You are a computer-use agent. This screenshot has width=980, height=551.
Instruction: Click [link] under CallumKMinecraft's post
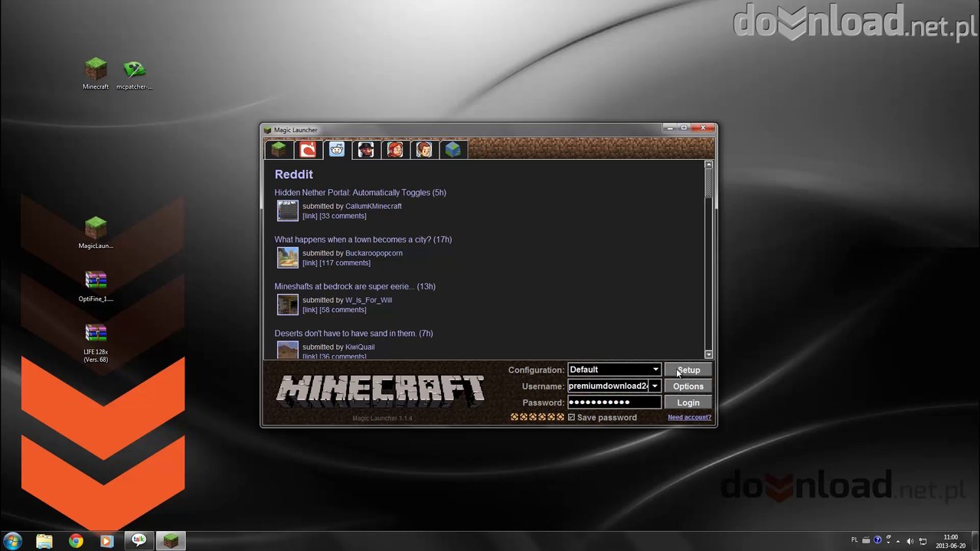[x=310, y=216]
